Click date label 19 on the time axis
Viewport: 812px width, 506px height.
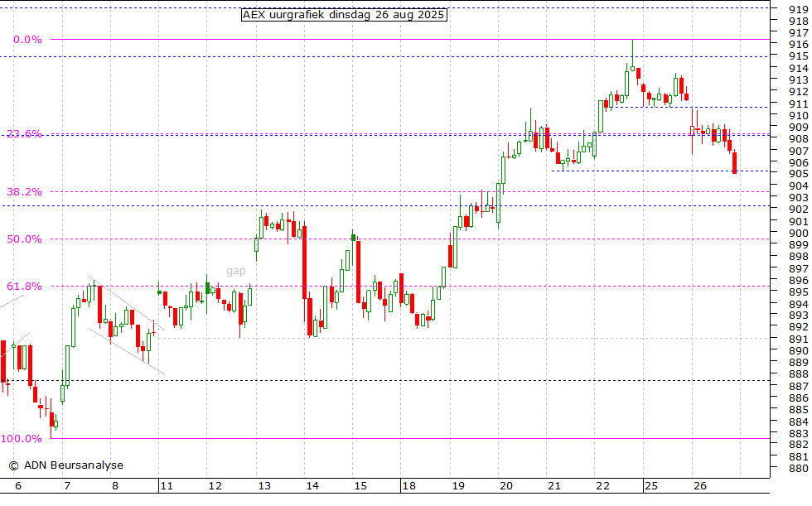458,486
